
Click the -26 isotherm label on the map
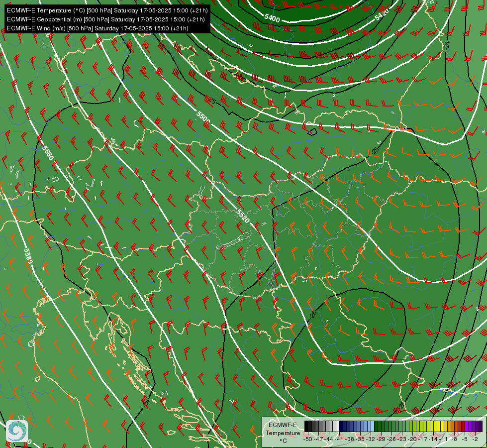[313, 314]
